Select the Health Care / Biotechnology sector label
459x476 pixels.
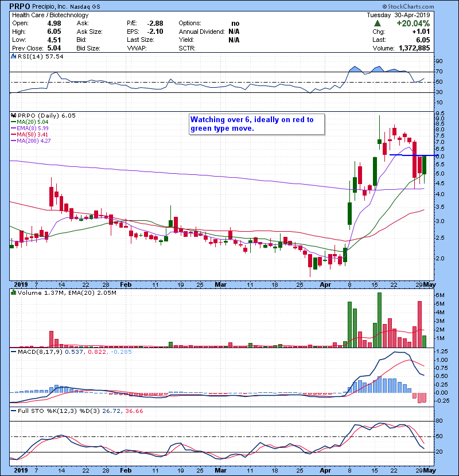[x=50, y=15]
